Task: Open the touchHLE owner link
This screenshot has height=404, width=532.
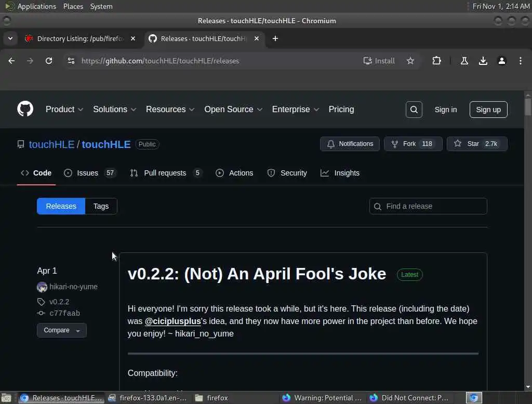Action: pyautogui.click(x=51, y=144)
